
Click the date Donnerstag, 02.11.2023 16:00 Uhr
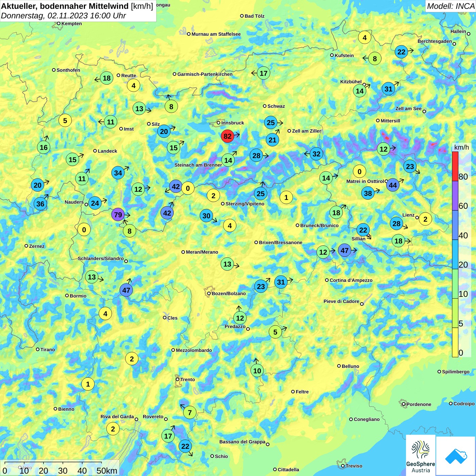pos(63,16)
